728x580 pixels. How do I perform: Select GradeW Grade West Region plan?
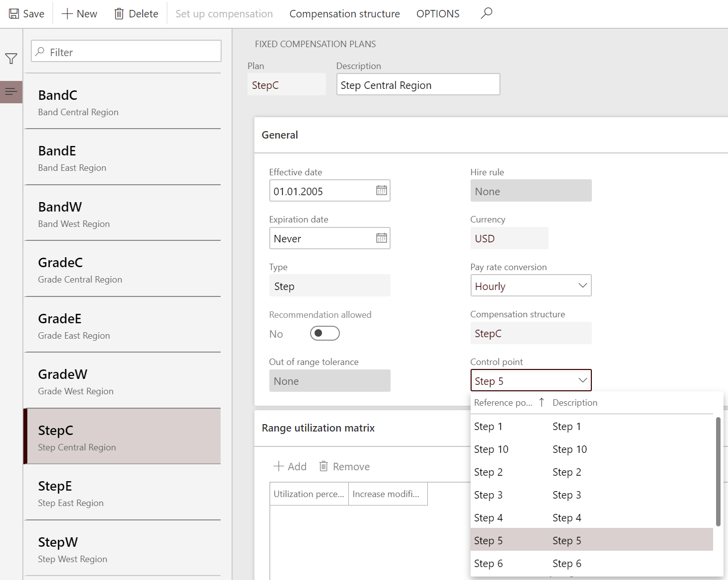122,380
